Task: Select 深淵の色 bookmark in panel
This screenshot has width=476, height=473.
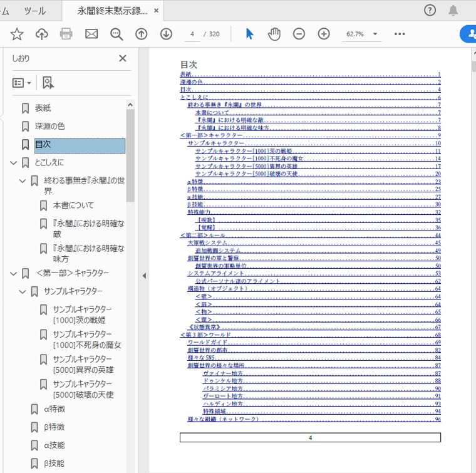Action: click(x=49, y=127)
